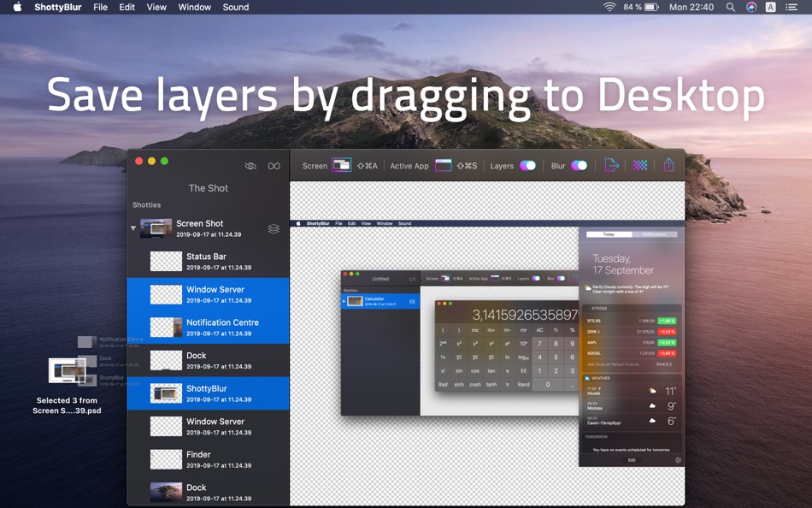Screen dimensions: 812x508
Task: Open the Notification Centre list icon in menu bar
Action: 791,7
